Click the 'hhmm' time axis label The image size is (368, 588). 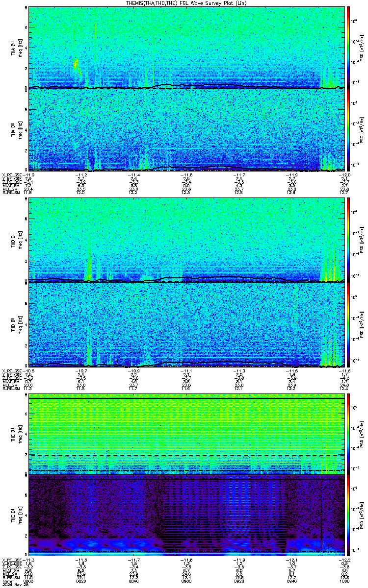point(8,581)
